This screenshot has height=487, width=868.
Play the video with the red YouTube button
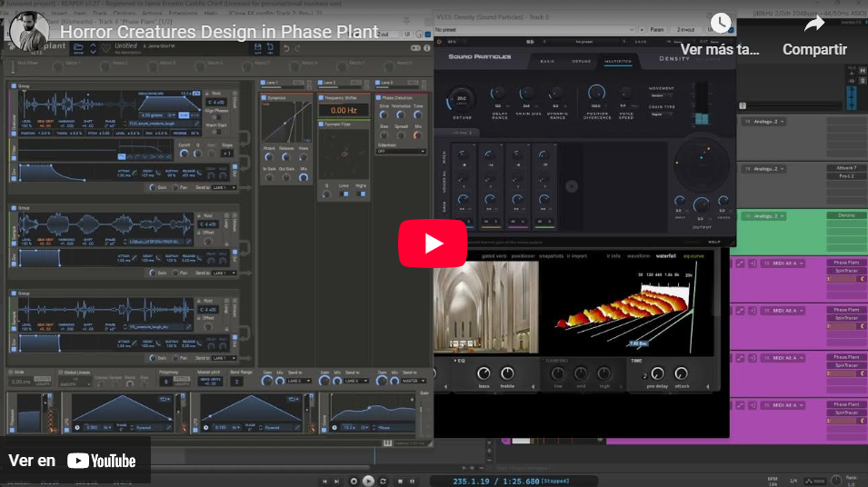click(433, 243)
